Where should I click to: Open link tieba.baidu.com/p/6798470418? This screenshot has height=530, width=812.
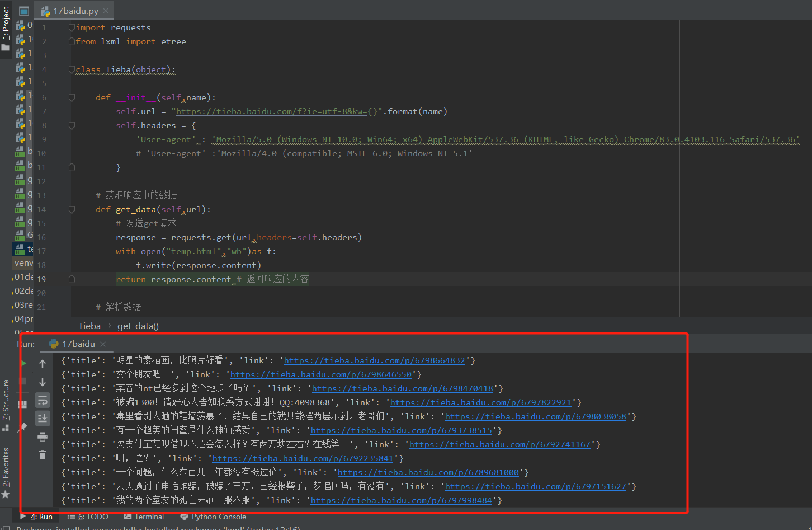(x=403, y=388)
